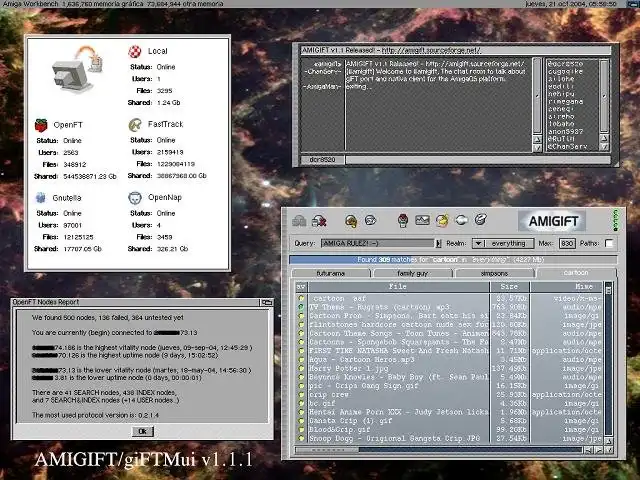Click the dcr8520 nickname button in chat window
The width and height of the screenshot is (640, 480).
pyautogui.click(x=322, y=160)
